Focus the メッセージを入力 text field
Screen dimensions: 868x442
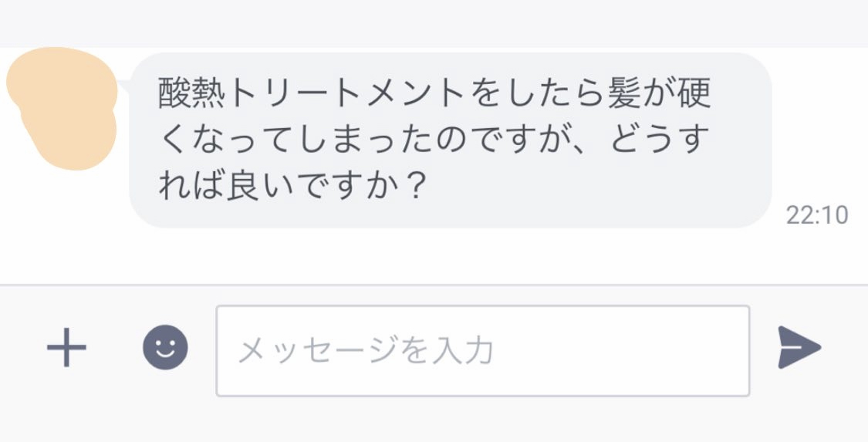coord(482,351)
